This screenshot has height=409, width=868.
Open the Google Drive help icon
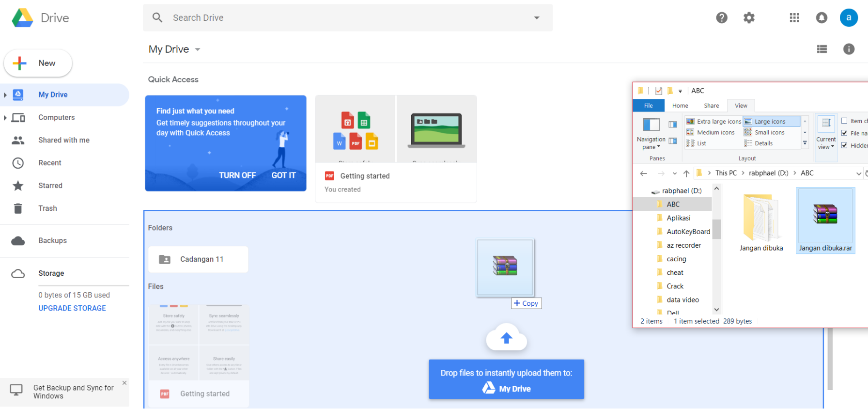click(722, 18)
